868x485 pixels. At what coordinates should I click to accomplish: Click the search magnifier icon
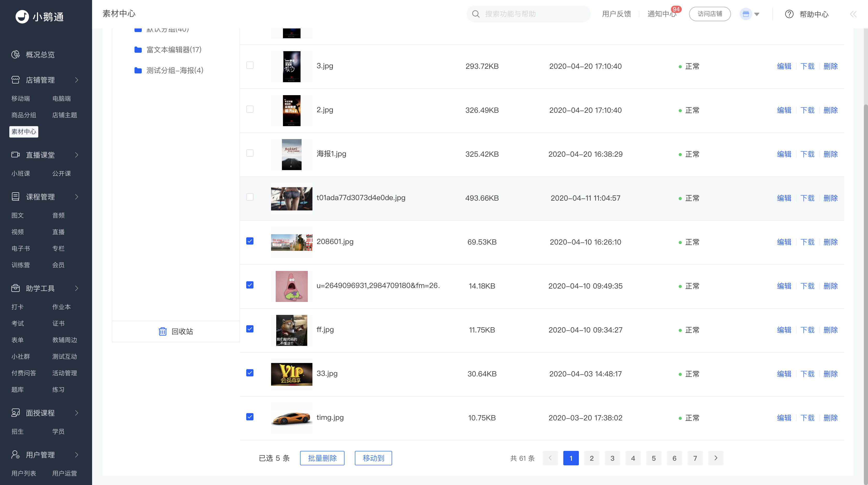point(476,14)
